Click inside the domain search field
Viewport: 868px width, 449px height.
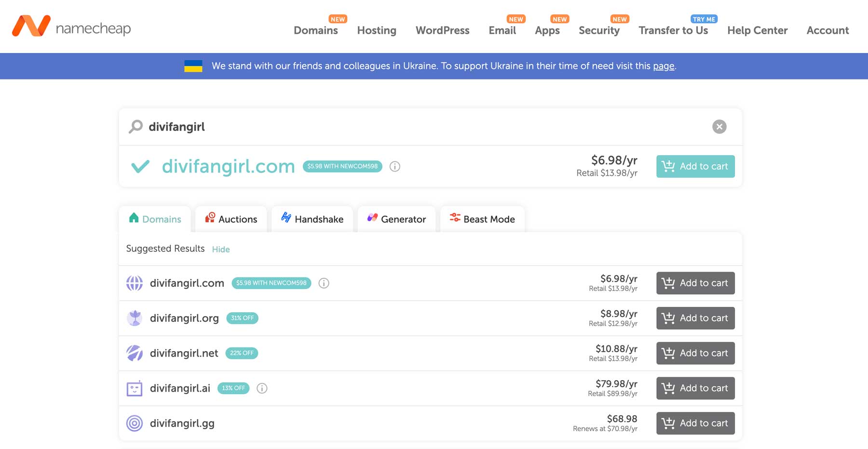click(x=338, y=126)
